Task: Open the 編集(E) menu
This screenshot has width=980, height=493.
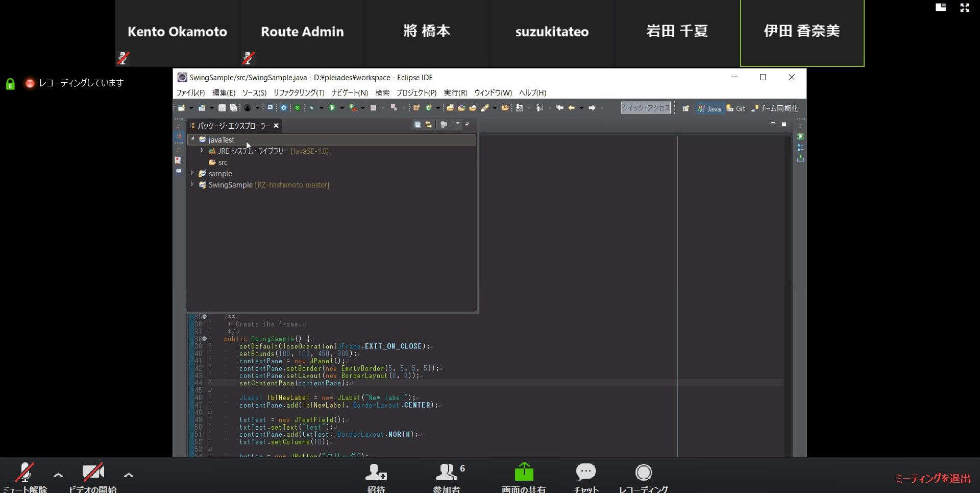Action: click(x=224, y=93)
